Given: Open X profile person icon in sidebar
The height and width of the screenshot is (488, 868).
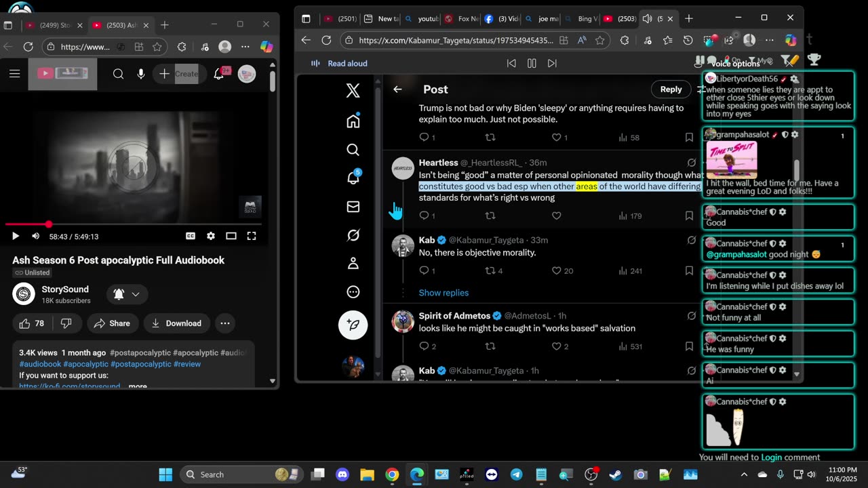Looking at the screenshot, I should 353,264.
